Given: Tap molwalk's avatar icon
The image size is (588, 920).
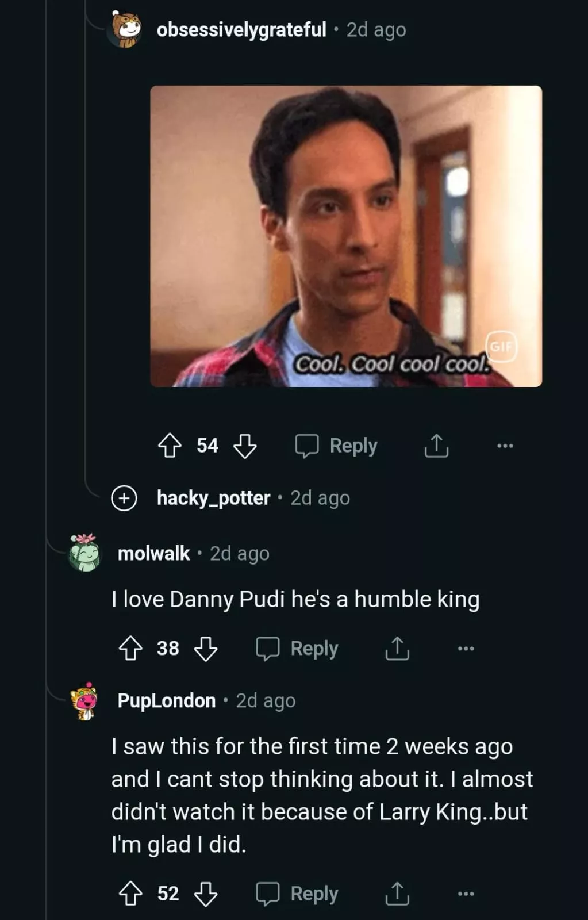Looking at the screenshot, I should [x=84, y=553].
